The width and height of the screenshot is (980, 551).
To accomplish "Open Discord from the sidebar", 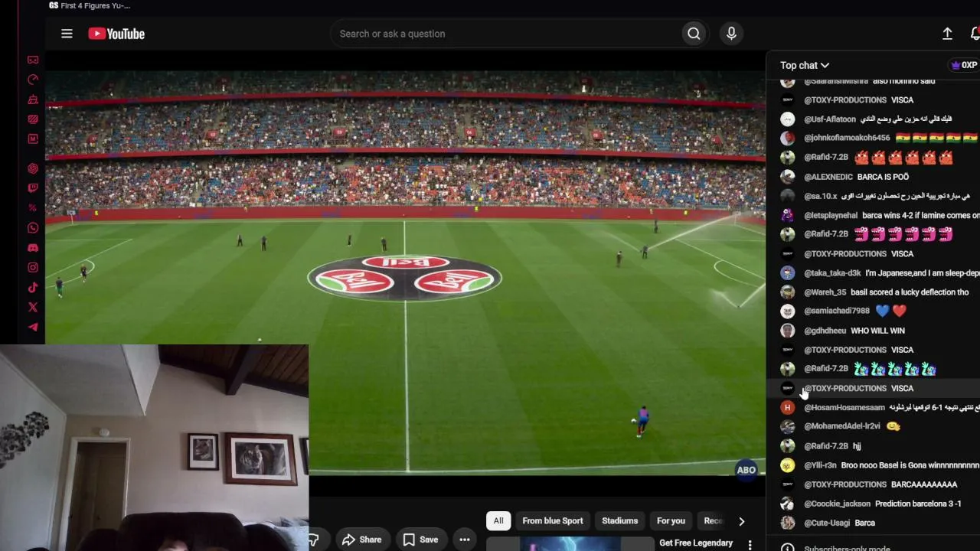I will [x=33, y=248].
